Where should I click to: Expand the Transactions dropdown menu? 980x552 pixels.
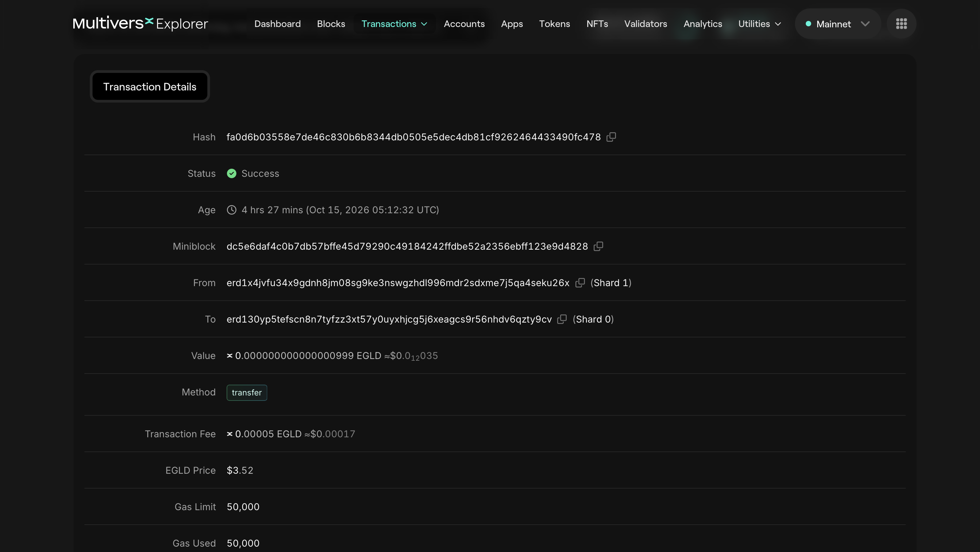pos(394,24)
